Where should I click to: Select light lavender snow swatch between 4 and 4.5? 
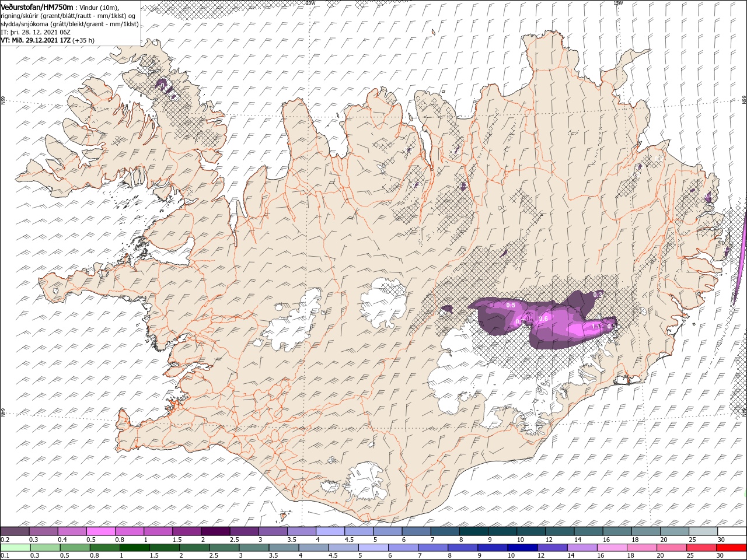[330, 531]
